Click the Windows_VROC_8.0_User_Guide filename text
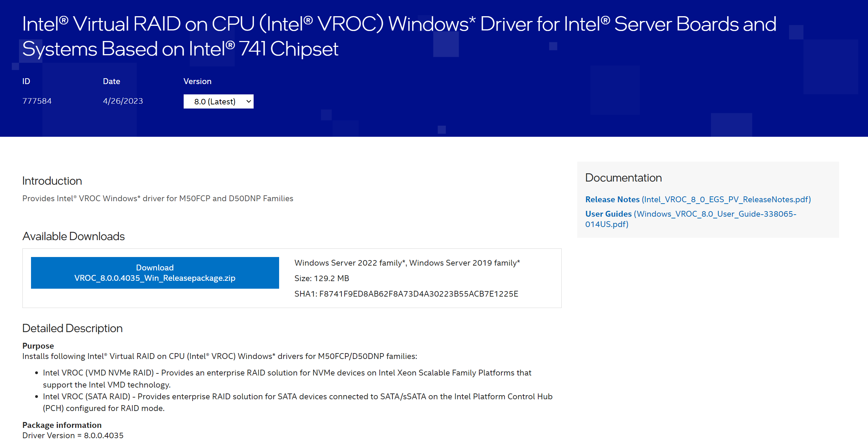The height and width of the screenshot is (442, 868). coord(691,219)
